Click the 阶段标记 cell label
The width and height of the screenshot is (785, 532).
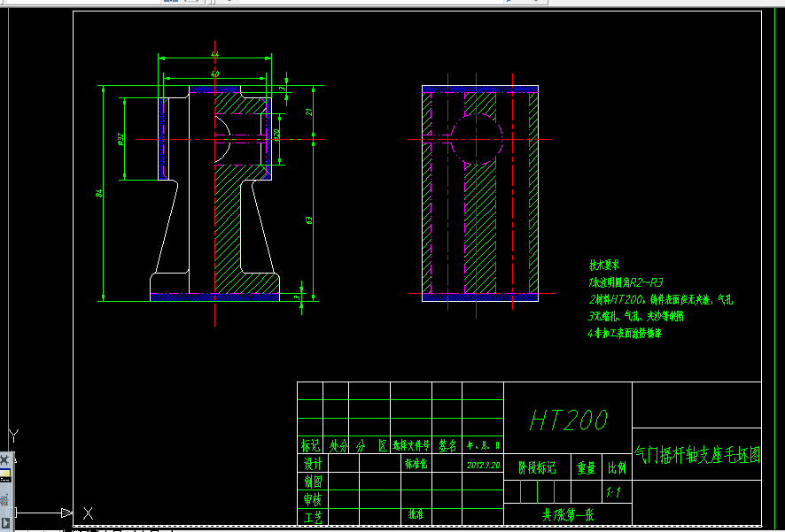(537, 468)
